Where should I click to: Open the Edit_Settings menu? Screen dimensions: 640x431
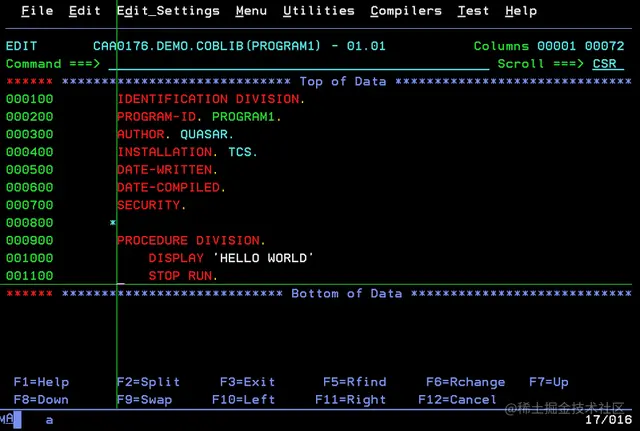(x=168, y=11)
